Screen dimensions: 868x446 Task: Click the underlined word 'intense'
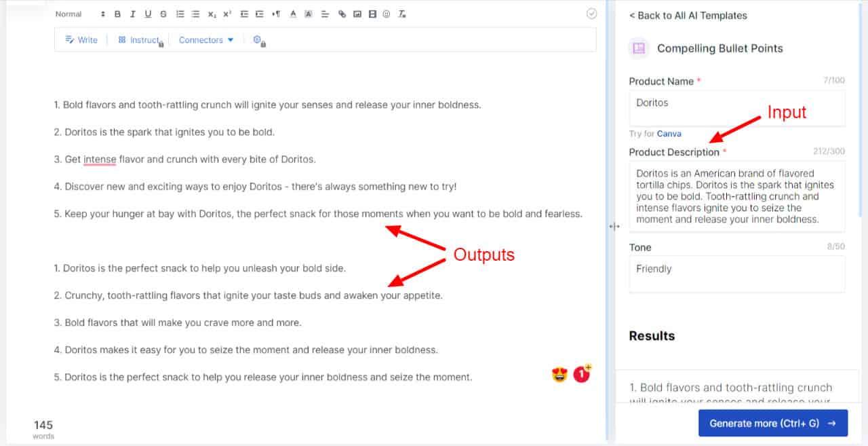[x=100, y=160]
